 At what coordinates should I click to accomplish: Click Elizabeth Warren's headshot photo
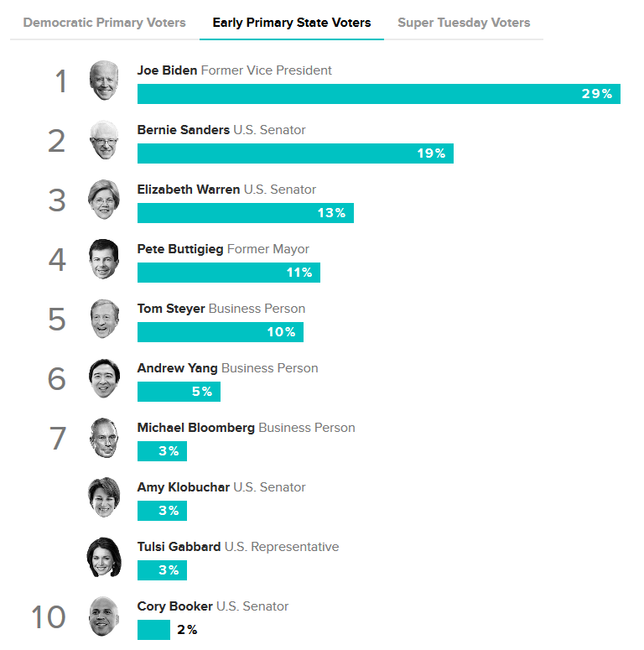(104, 200)
